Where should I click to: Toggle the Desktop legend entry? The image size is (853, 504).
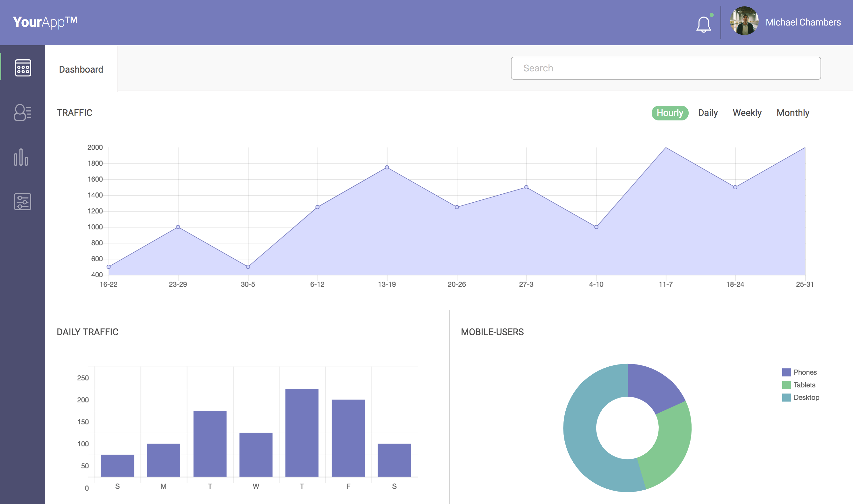point(806,397)
